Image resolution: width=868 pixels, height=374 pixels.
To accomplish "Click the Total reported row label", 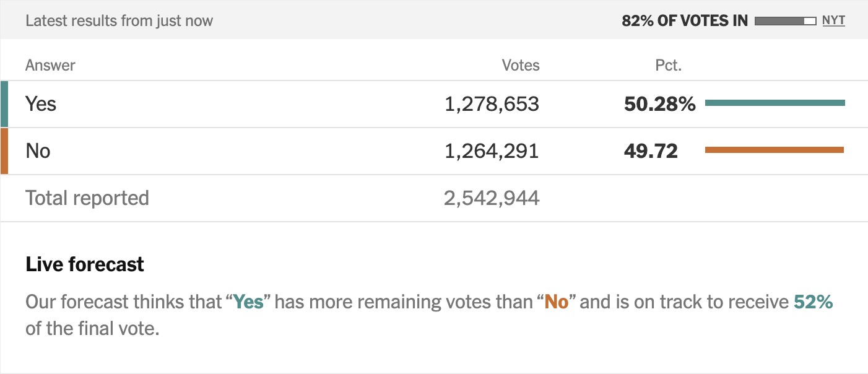I will pos(87,198).
